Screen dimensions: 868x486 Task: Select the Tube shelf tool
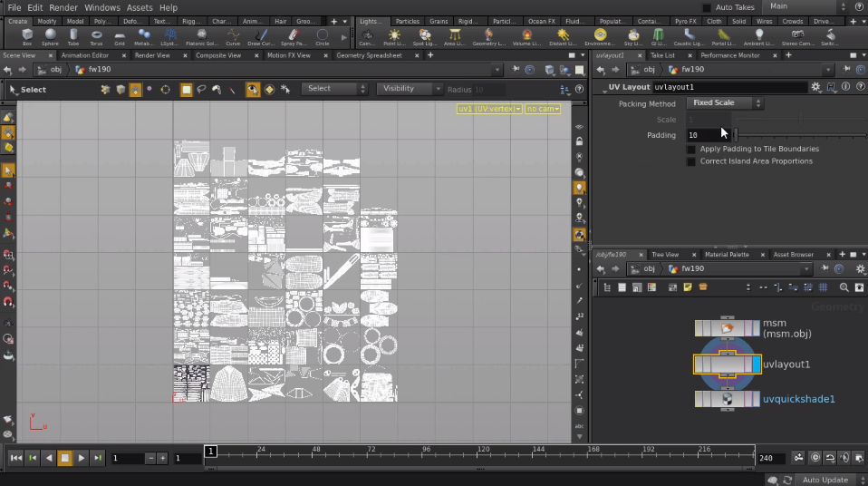(73, 37)
